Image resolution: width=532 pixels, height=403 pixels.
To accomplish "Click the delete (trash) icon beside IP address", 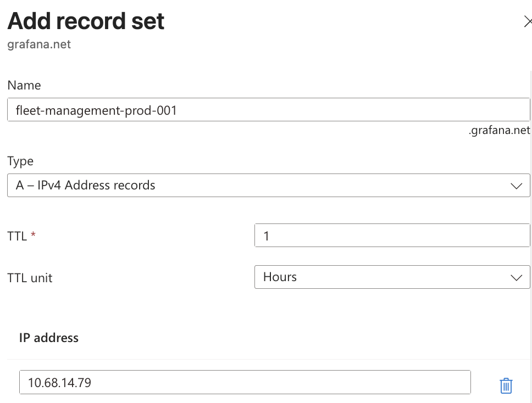I will tap(506, 385).
